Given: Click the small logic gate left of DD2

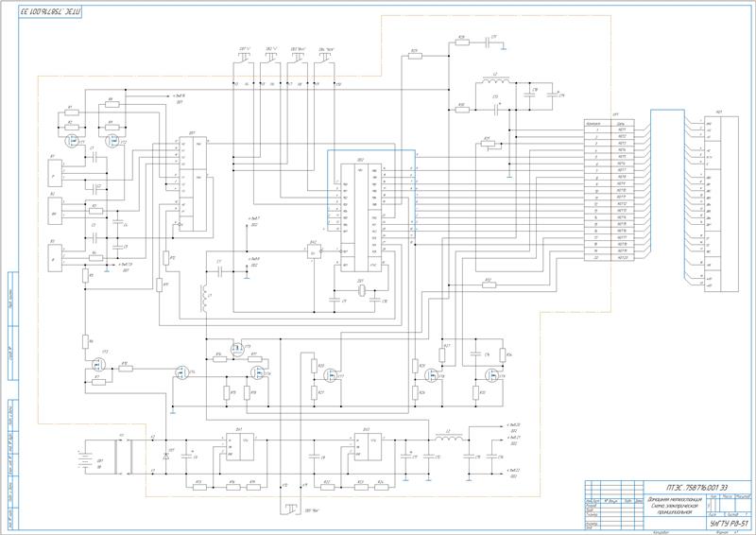Looking at the screenshot, I should (314, 250).
